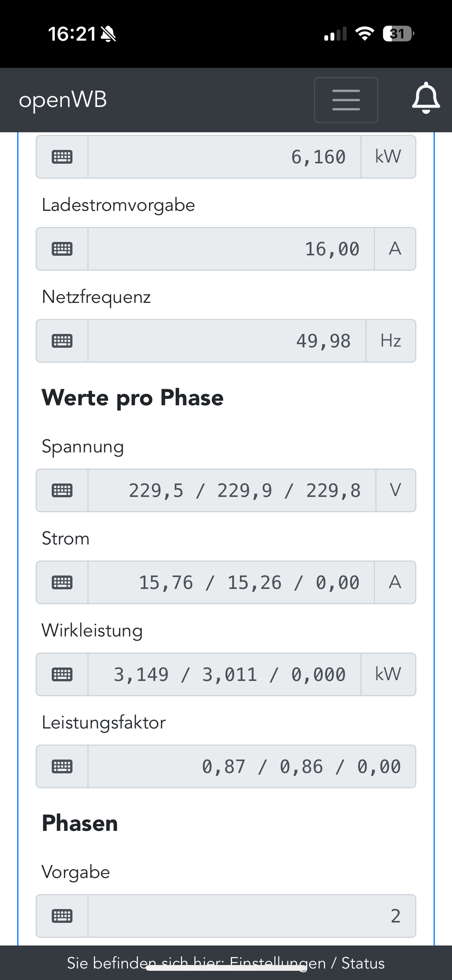This screenshot has width=452, height=980.
Task: Open the hamburger navigation menu
Action: click(346, 100)
